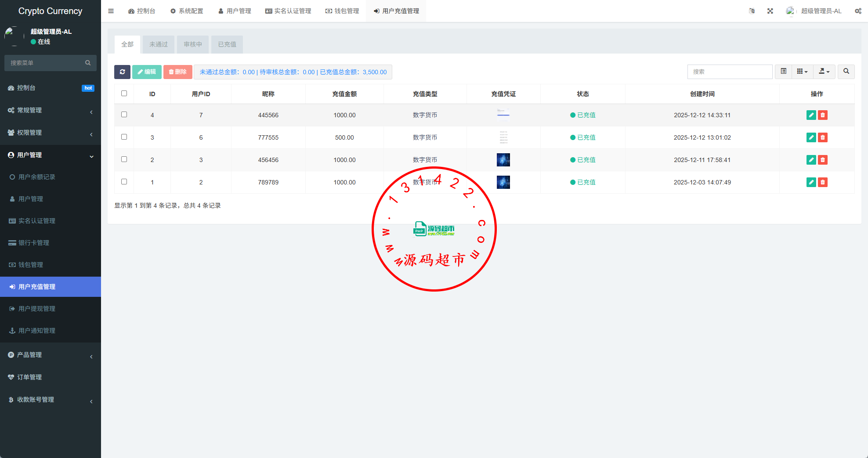Click the refresh table icon button
The image size is (868, 458).
coord(122,72)
